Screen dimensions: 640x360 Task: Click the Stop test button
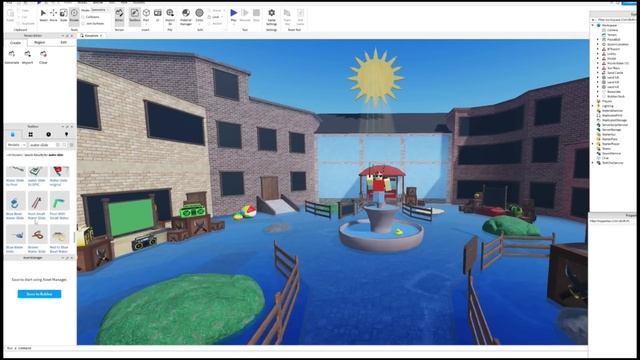pos(256,15)
